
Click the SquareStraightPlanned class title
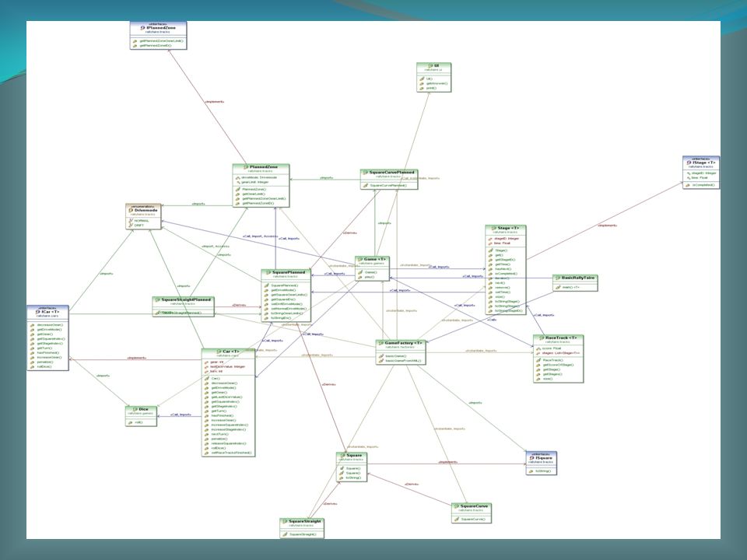pos(186,300)
